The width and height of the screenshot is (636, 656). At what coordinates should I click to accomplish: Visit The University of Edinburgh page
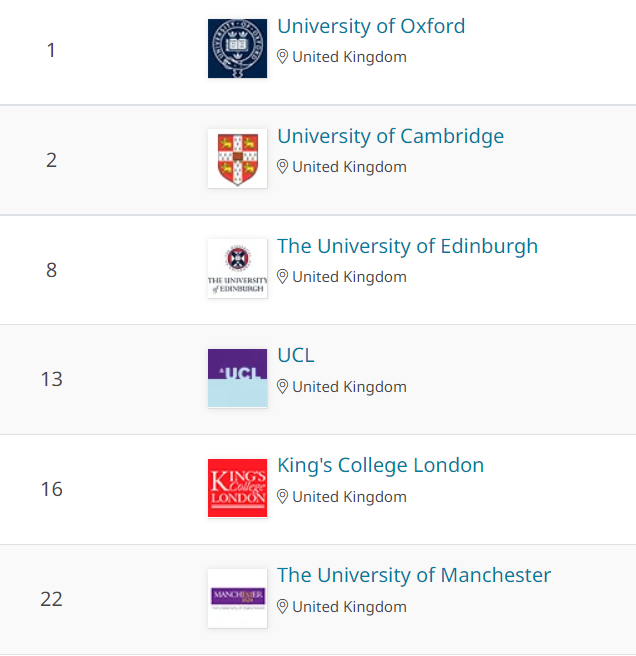[408, 246]
